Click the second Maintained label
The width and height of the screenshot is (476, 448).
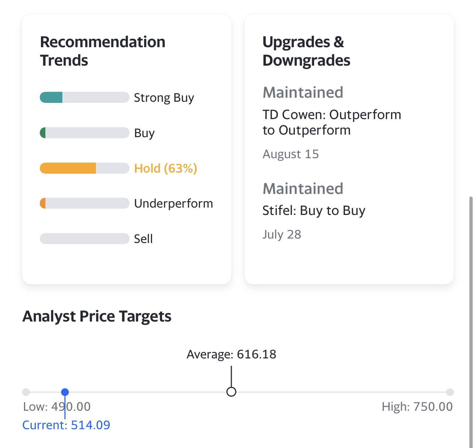point(303,188)
